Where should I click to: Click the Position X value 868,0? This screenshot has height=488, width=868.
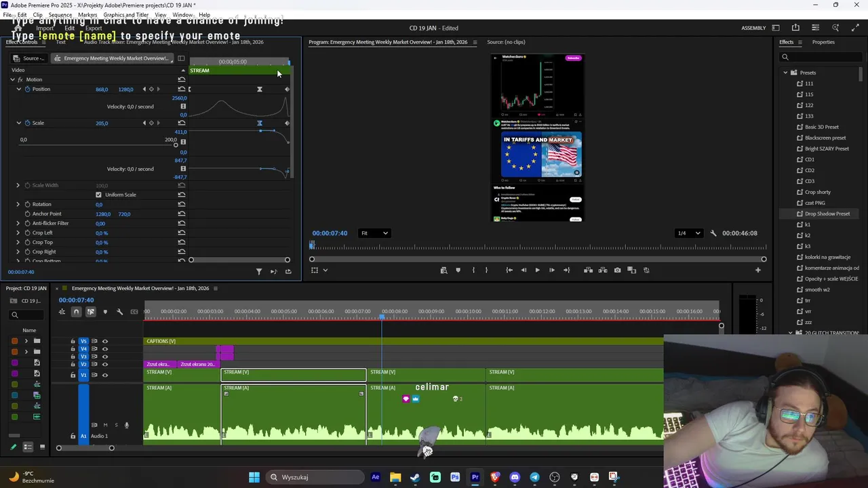click(102, 89)
